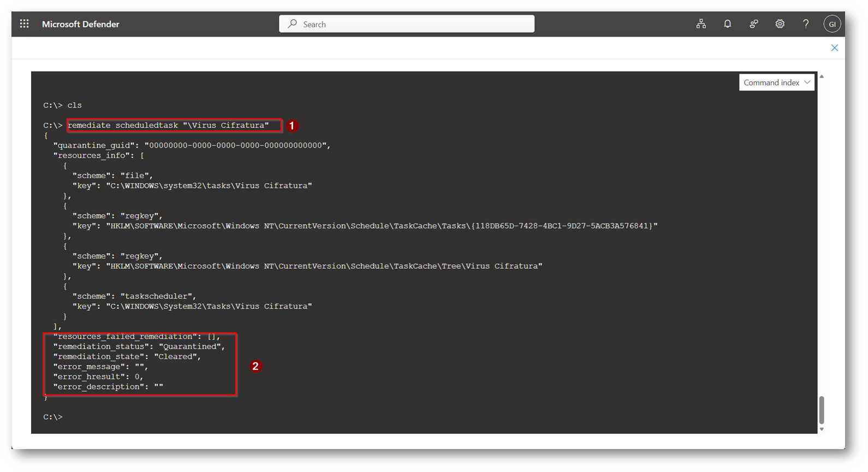The width and height of the screenshot is (868, 472).
Task: Click the C:\WINDOWS\system32\tasks\Virus Cifratura key
Action: click(x=192, y=186)
